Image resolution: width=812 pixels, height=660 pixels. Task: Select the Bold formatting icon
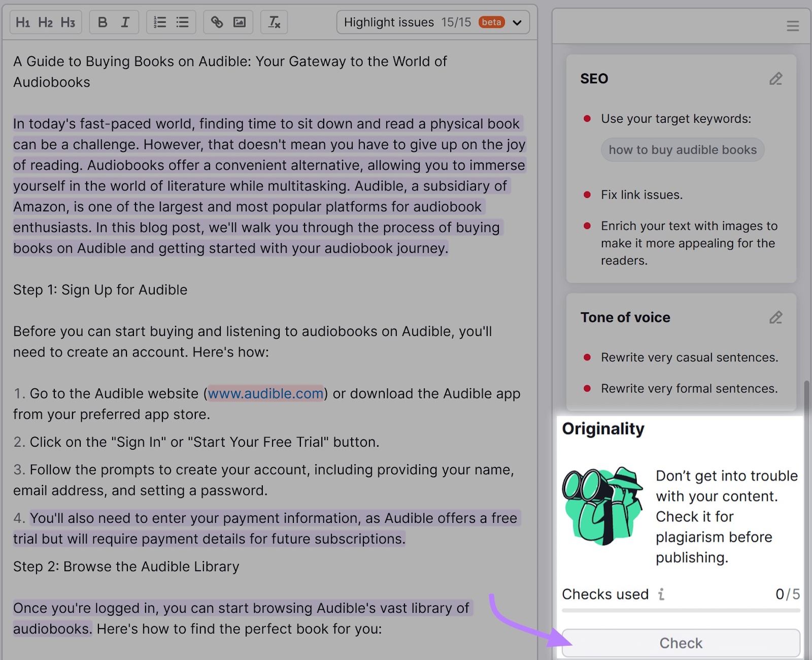(x=103, y=22)
